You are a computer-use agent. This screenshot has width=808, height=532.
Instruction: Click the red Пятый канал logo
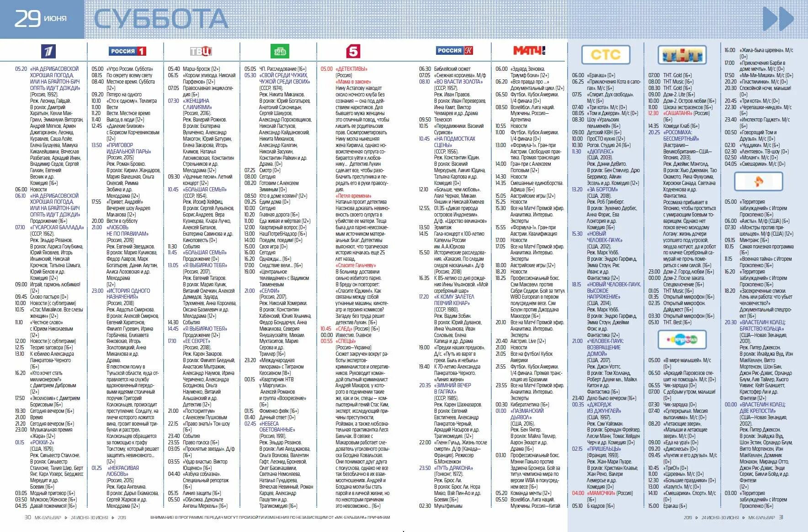tap(353, 51)
